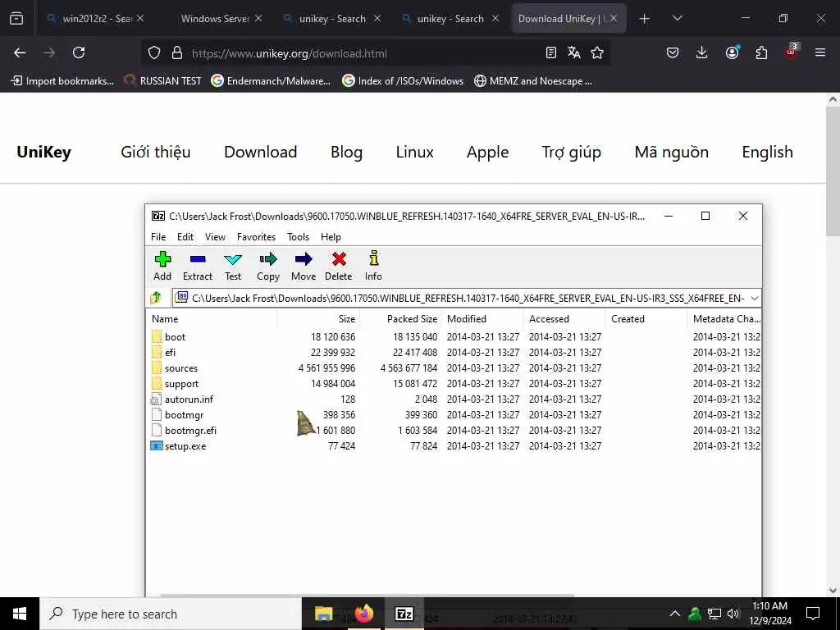This screenshot has width=840, height=630.
Task: Open the Index of /ISOs/Windows bookmark
Action: point(403,81)
